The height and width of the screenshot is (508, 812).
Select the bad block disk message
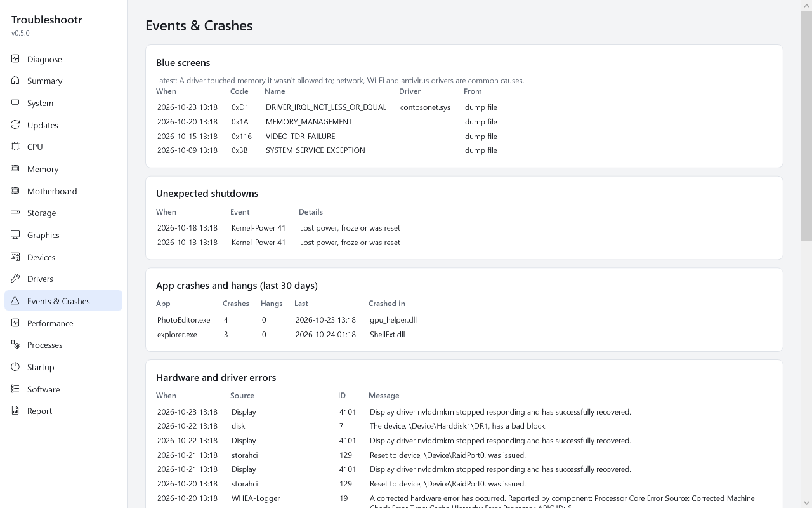(458, 426)
